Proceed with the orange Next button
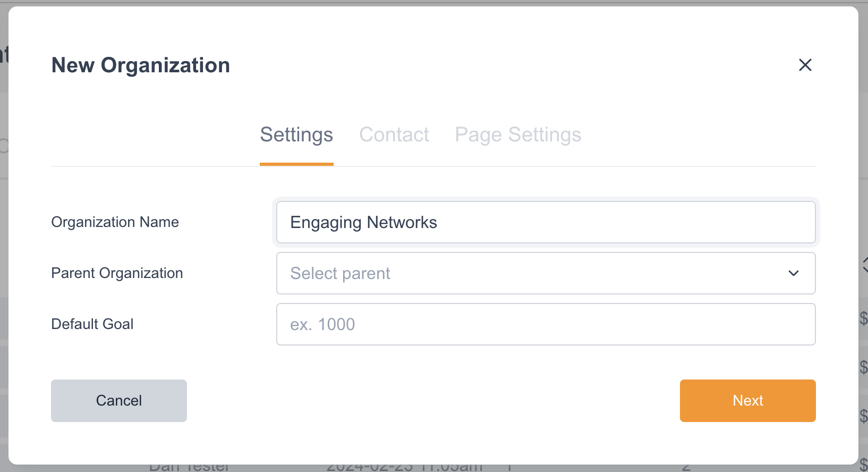This screenshot has width=868, height=472. click(747, 401)
